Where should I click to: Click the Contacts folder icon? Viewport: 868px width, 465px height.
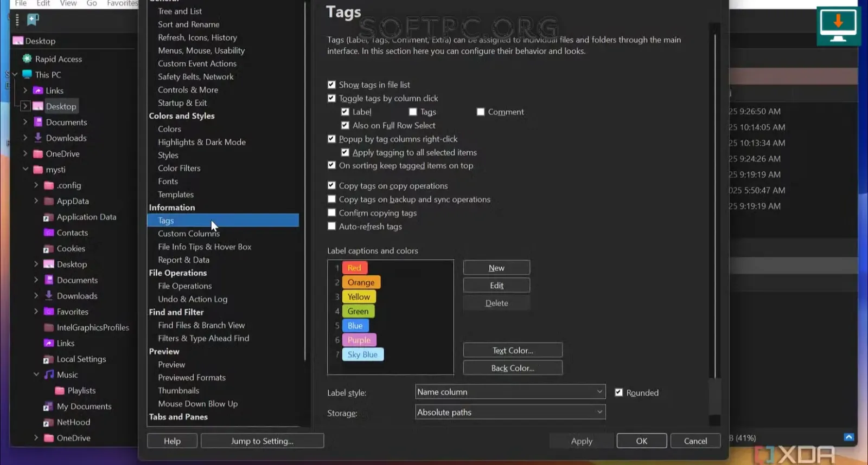click(49, 232)
